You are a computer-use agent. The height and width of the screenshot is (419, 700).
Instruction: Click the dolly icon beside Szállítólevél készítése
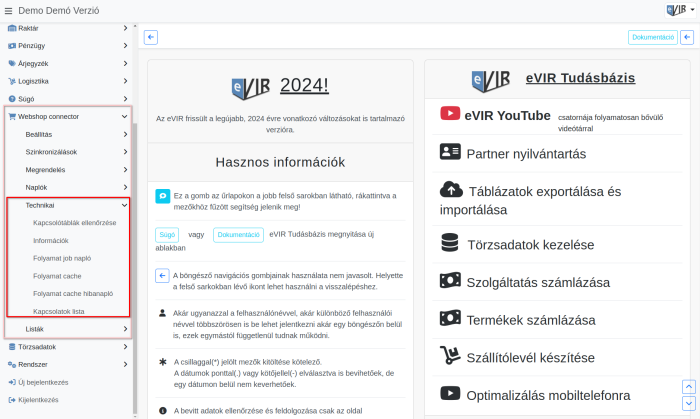coord(450,356)
